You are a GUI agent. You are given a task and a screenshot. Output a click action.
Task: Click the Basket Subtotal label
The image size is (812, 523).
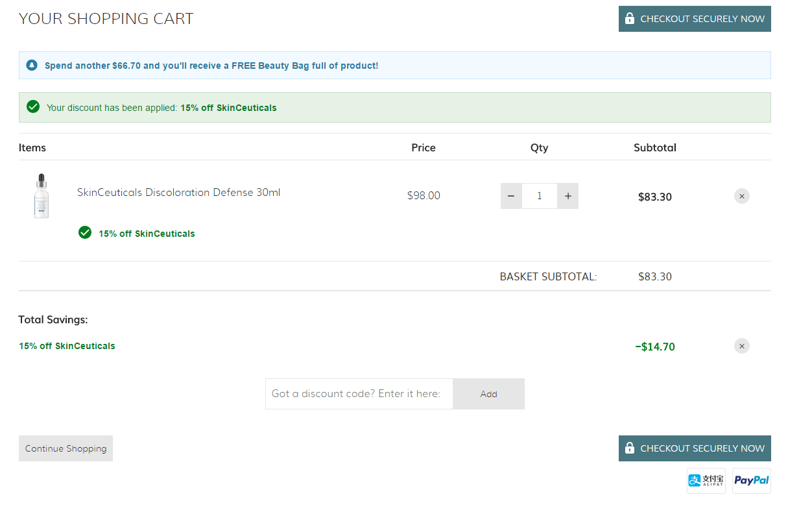tap(548, 276)
